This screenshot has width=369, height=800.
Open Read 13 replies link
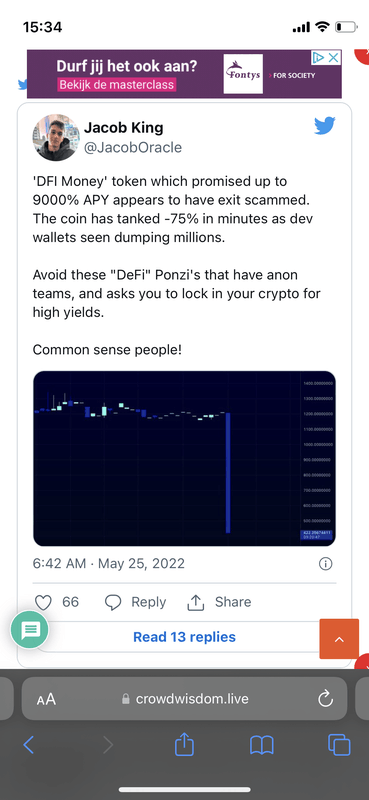click(x=184, y=637)
